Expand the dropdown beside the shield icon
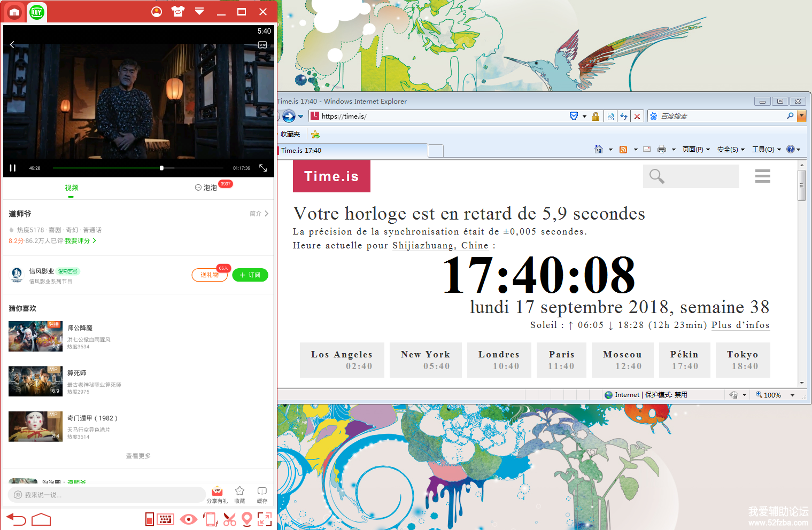This screenshot has width=812, height=530. 584,116
